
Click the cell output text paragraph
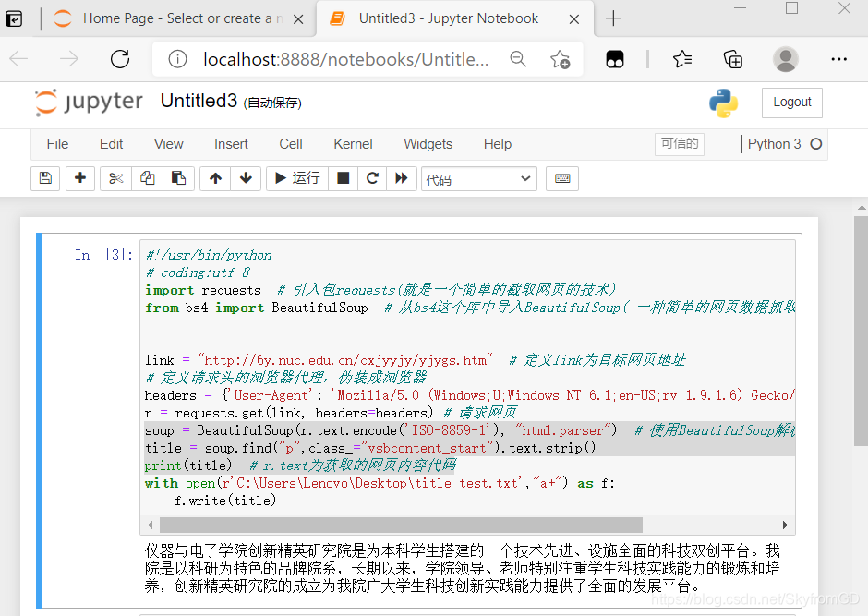[x=463, y=568]
